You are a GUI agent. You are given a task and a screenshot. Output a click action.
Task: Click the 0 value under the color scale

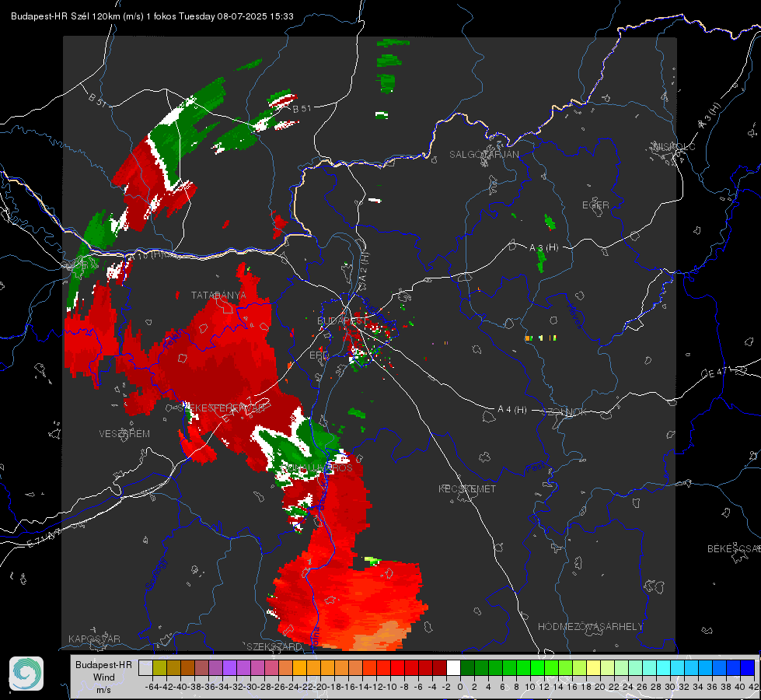pos(460,687)
